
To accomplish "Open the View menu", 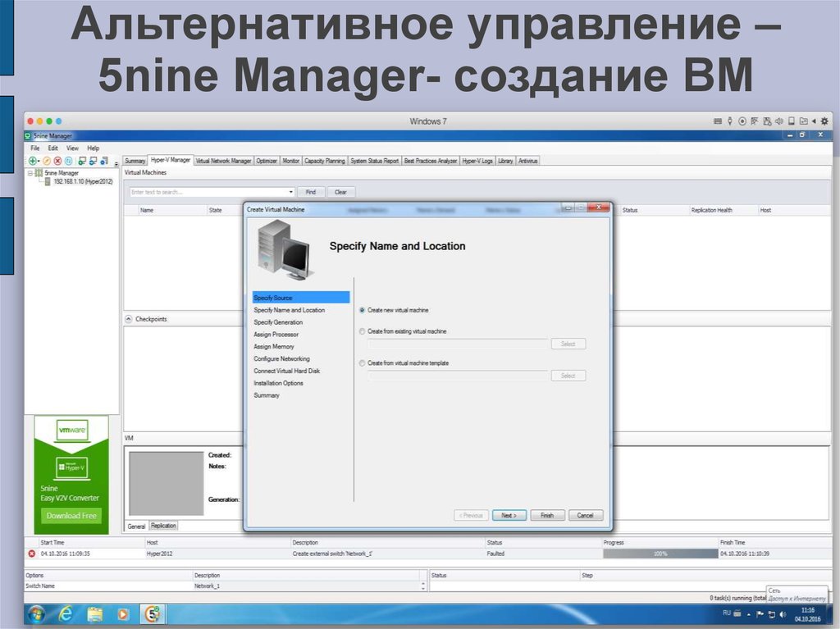I will click(x=72, y=148).
